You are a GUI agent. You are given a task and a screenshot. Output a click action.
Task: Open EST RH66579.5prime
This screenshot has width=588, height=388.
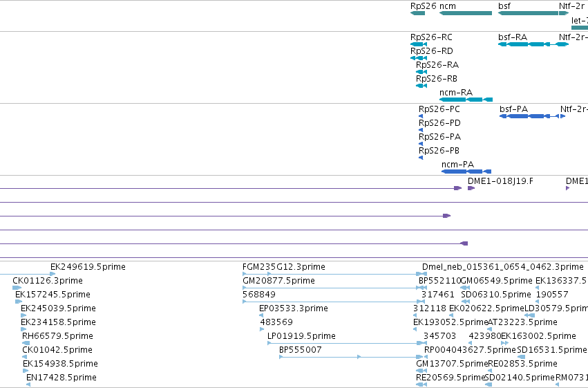[57, 336]
